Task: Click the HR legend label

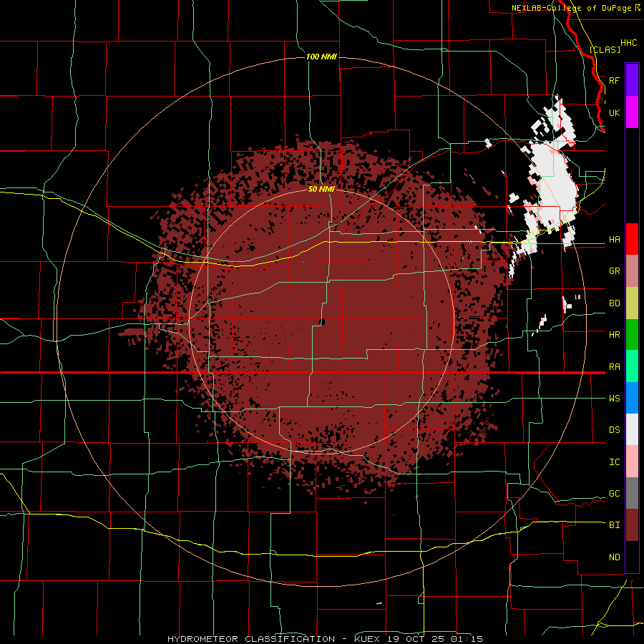Action: click(x=614, y=335)
